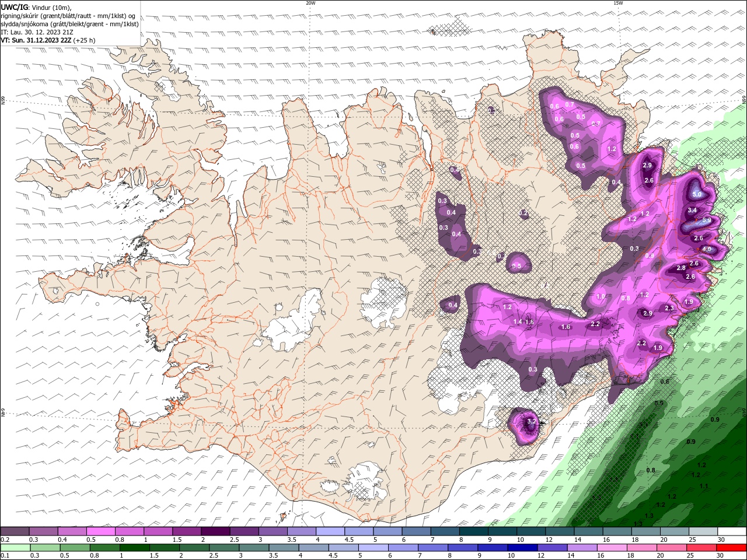The height and width of the screenshot is (560, 747).
Task: Pick the top-row swatch between 1.5 and 2
Action: pos(187,531)
